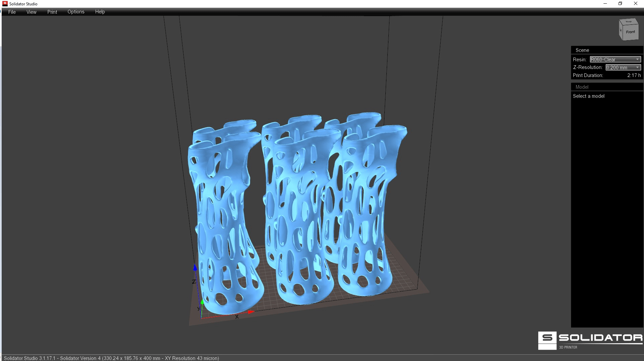The width and height of the screenshot is (644, 361).
Task: Open the File menu
Action: (12, 12)
